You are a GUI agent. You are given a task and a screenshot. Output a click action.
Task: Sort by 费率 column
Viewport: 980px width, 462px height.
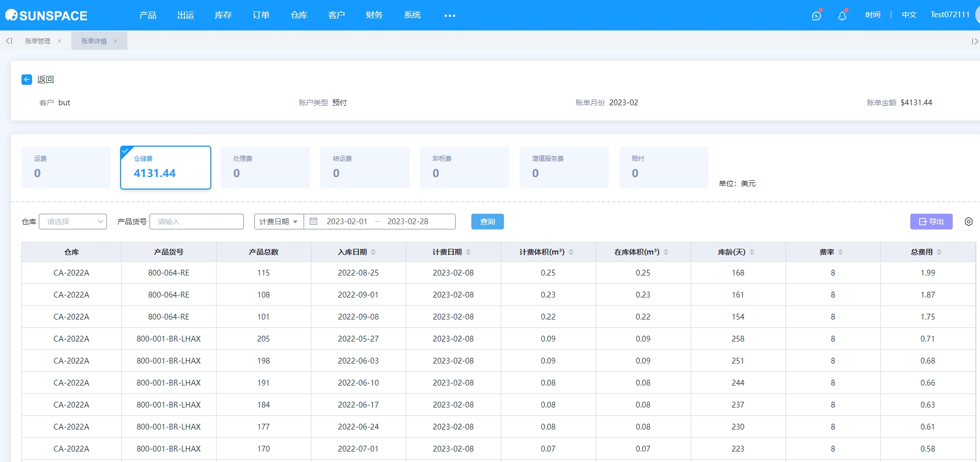tap(841, 252)
